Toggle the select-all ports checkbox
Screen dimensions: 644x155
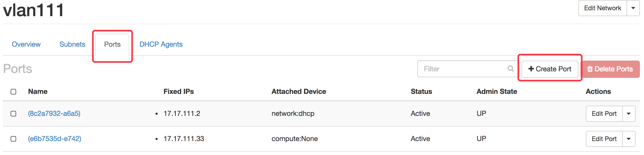[13, 92]
